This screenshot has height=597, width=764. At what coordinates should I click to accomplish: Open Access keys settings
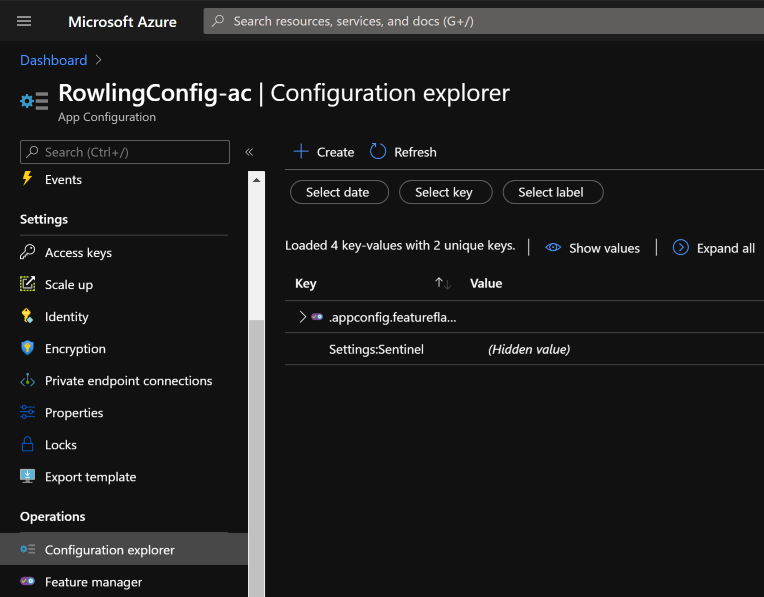[78, 252]
